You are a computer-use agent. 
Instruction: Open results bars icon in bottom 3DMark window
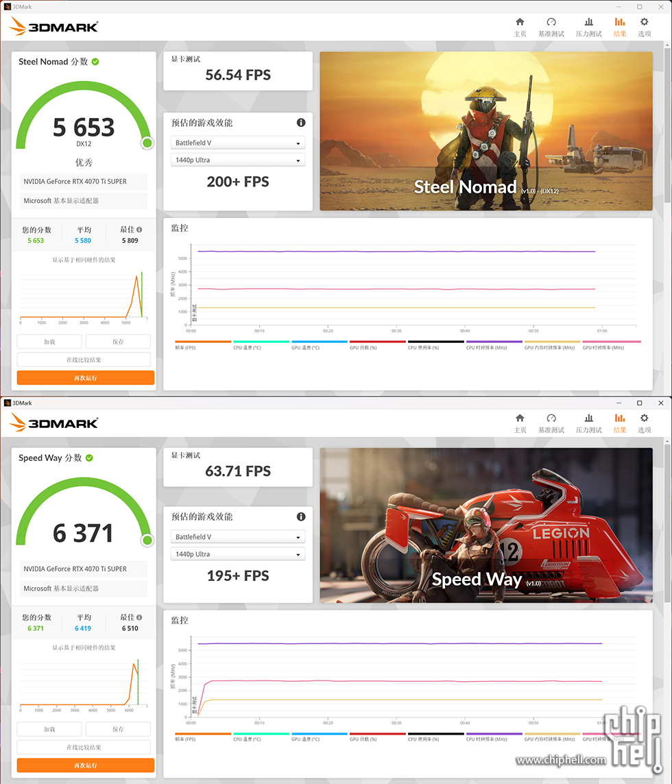coord(619,418)
